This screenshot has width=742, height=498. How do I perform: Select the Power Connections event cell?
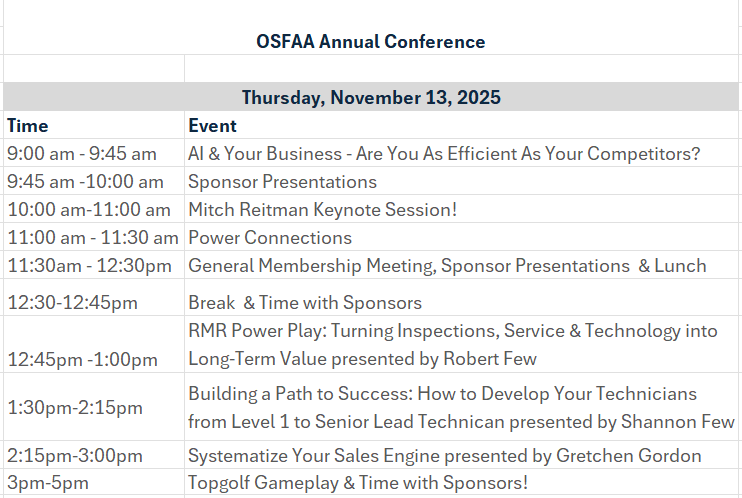270,238
